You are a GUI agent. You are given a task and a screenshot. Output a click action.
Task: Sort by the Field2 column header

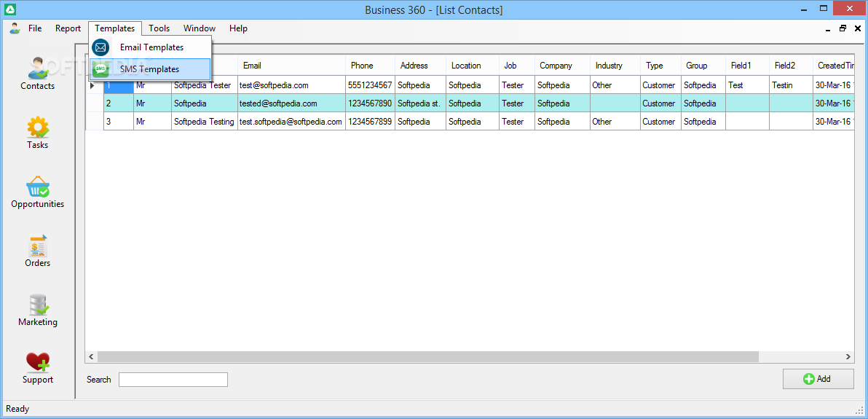[x=791, y=66]
